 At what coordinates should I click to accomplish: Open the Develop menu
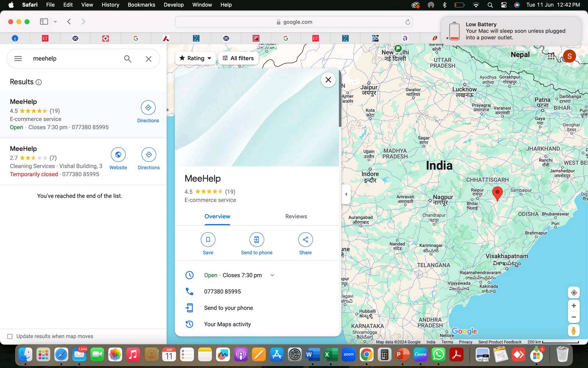(x=173, y=5)
